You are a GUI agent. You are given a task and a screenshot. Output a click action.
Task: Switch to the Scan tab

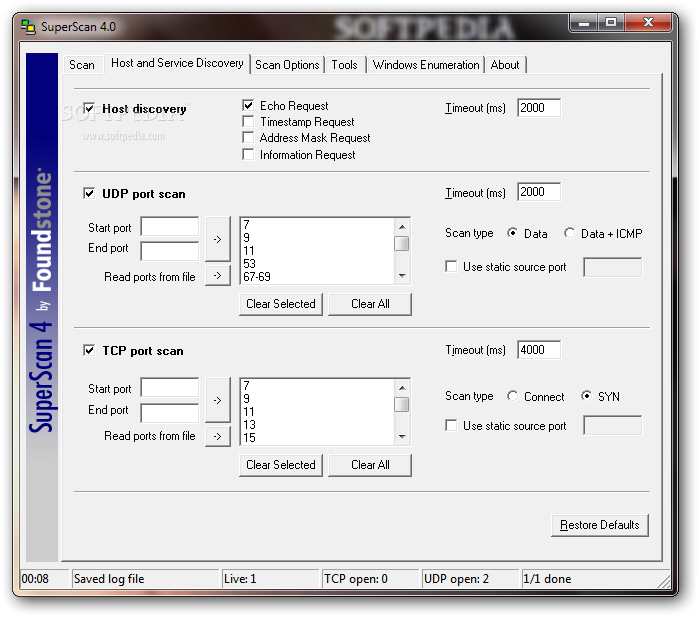82,65
